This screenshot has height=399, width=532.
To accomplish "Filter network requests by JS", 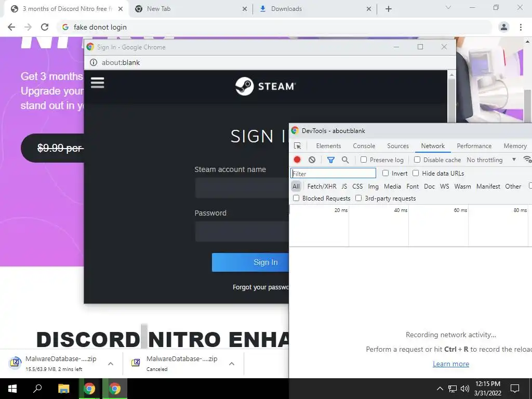I will [344, 187].
